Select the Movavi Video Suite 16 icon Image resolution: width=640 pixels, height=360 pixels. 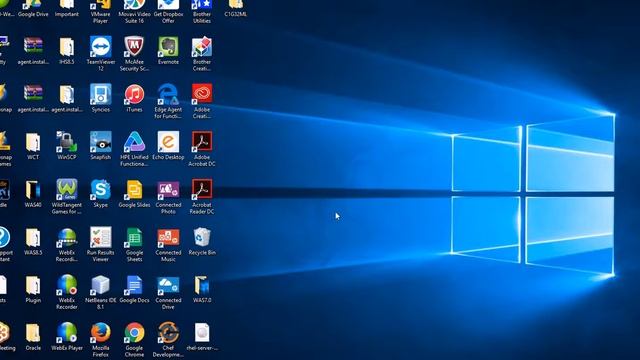134,4
